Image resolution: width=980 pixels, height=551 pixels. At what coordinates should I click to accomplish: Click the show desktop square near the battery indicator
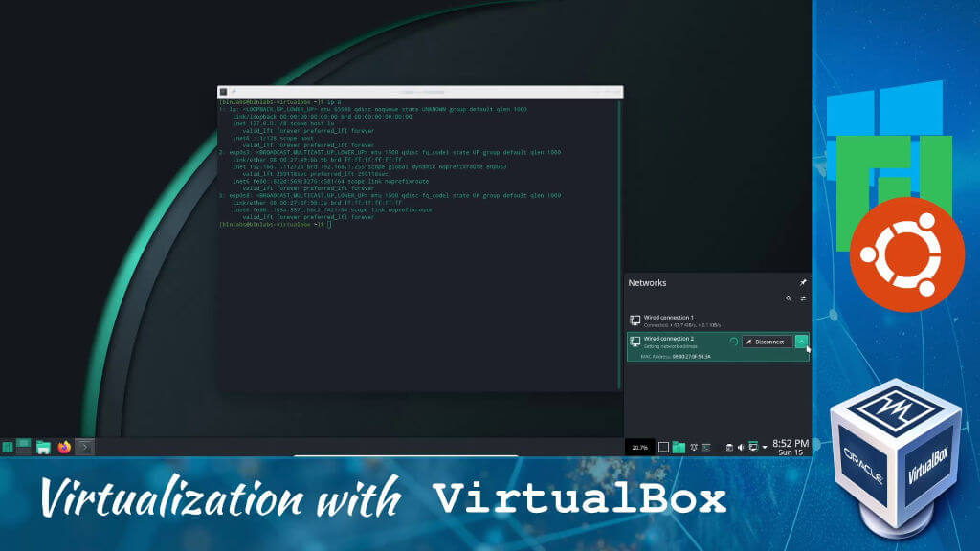662,446
